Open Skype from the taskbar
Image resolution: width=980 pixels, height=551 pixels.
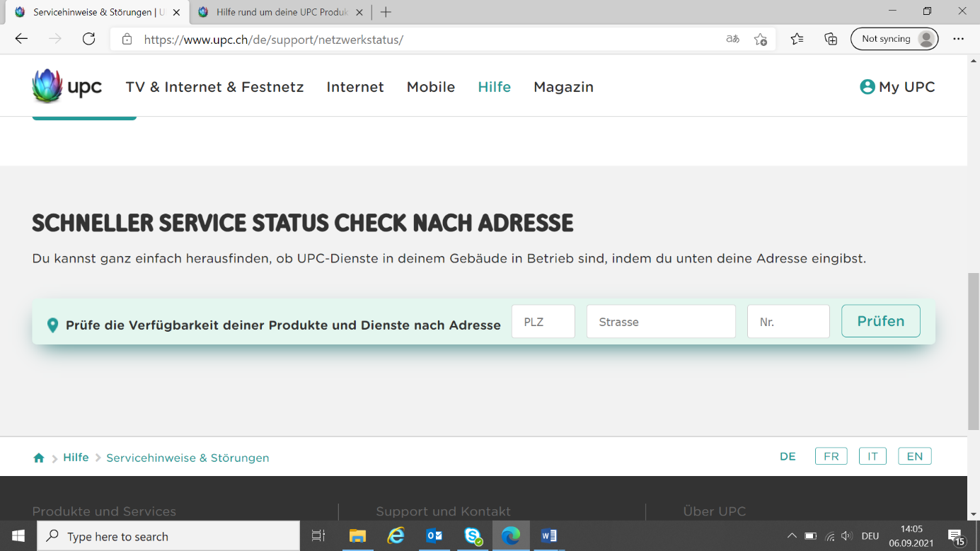pos(473,536)
